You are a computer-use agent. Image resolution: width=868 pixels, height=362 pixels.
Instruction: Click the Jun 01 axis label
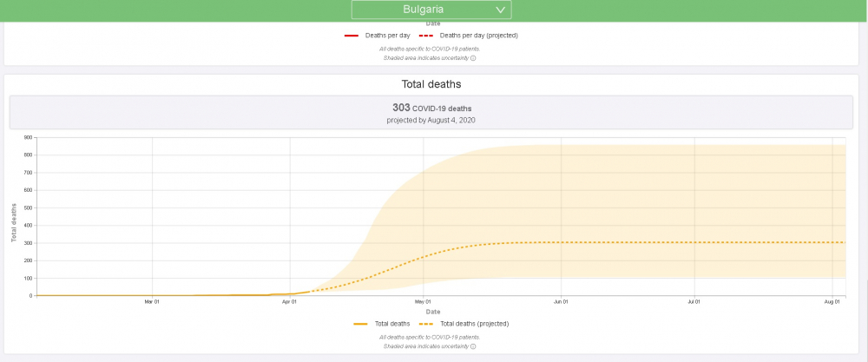click(561, 302)
